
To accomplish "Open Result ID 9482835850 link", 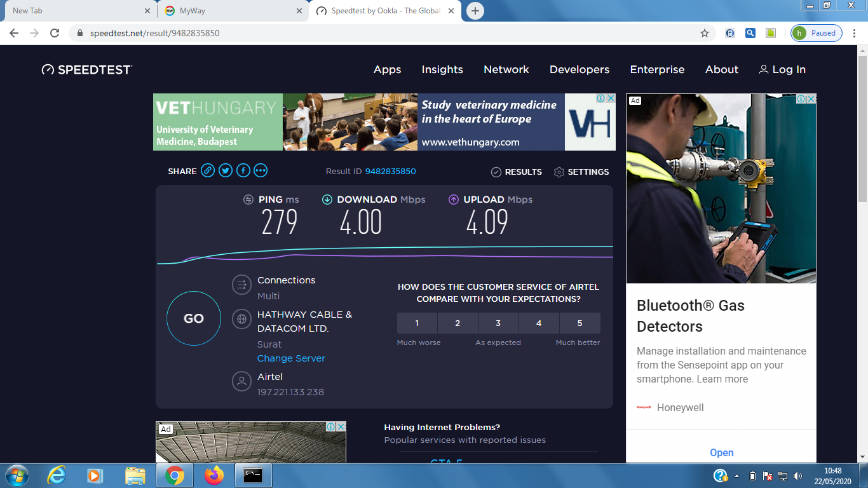I will pyautogui.click(x=390, y=172).
